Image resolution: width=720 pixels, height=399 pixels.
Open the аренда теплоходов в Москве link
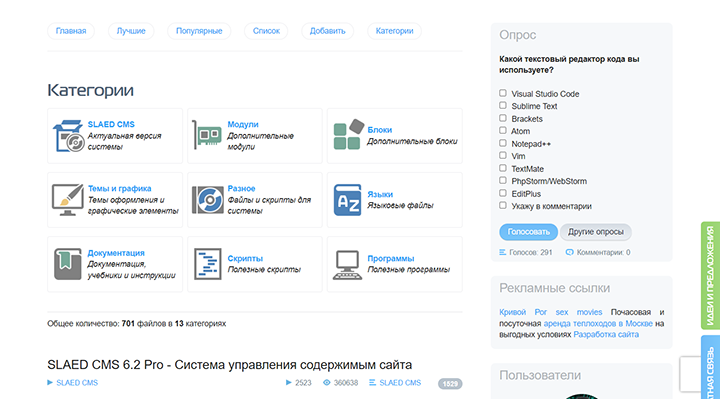point(598,323)
